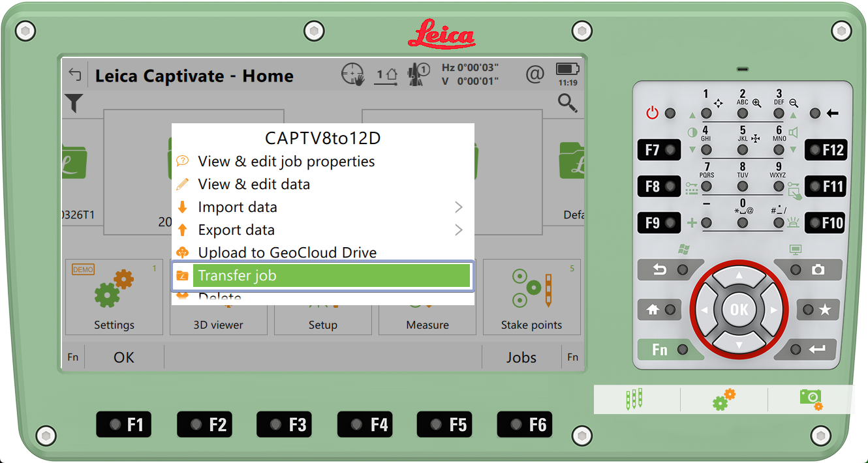Open the Measure app tile

(427, 320)
